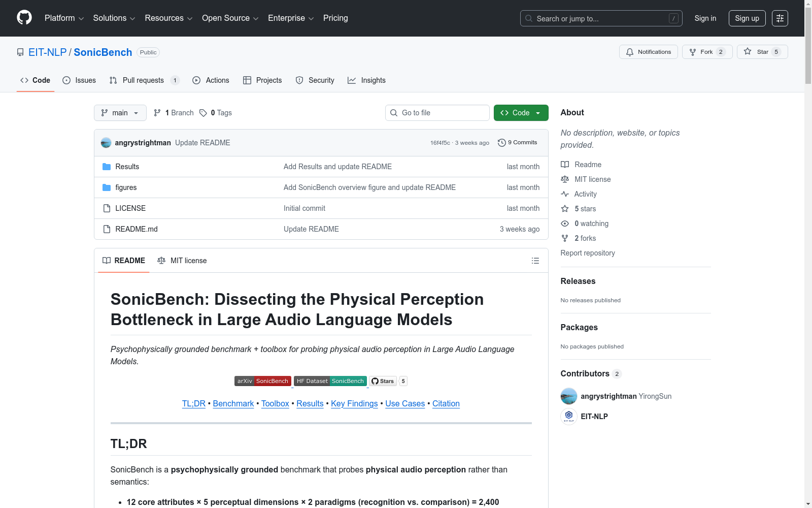View the 2 forks link
Screen dimensions: 812x508
pos(579,238)
